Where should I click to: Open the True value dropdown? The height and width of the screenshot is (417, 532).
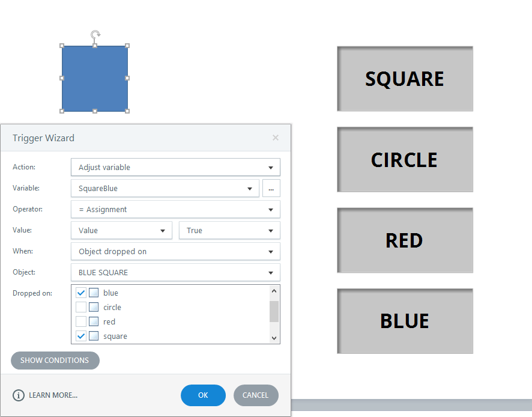tap(229, 231)
